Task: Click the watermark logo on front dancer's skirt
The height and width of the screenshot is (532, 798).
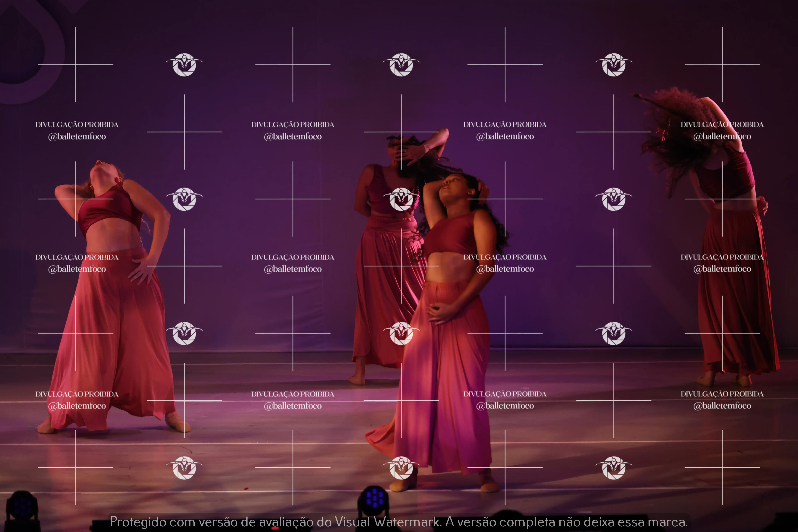Action: click(401, 334)
